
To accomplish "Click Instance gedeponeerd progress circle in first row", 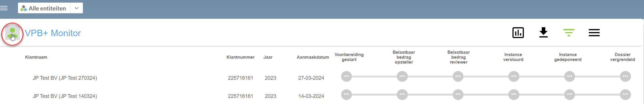I will point(570,77).
